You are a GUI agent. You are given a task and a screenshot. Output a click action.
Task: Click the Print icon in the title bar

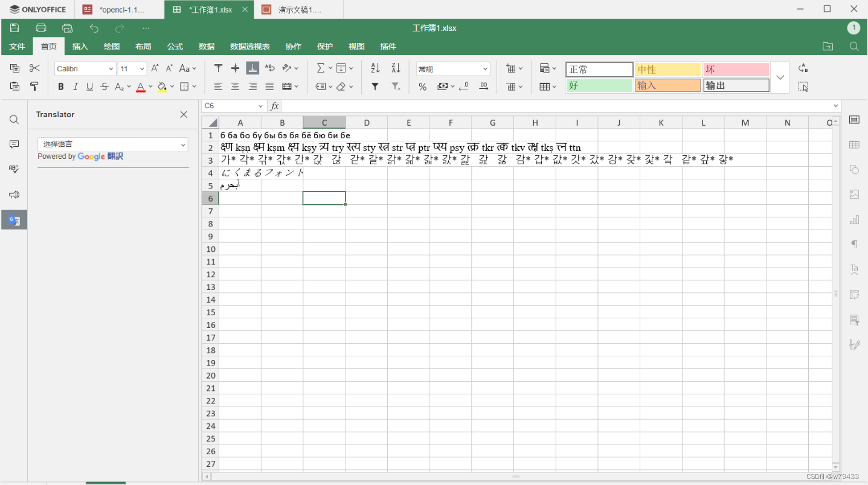point(41,28)
